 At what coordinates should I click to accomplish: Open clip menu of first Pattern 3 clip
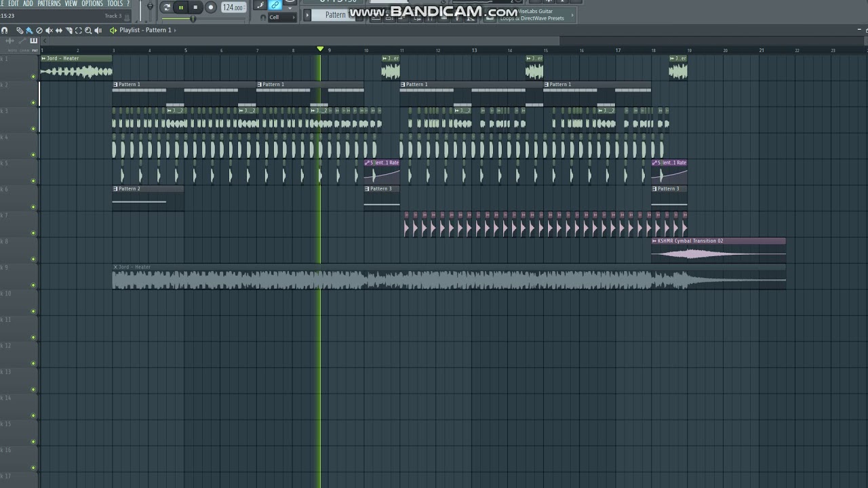367,189
